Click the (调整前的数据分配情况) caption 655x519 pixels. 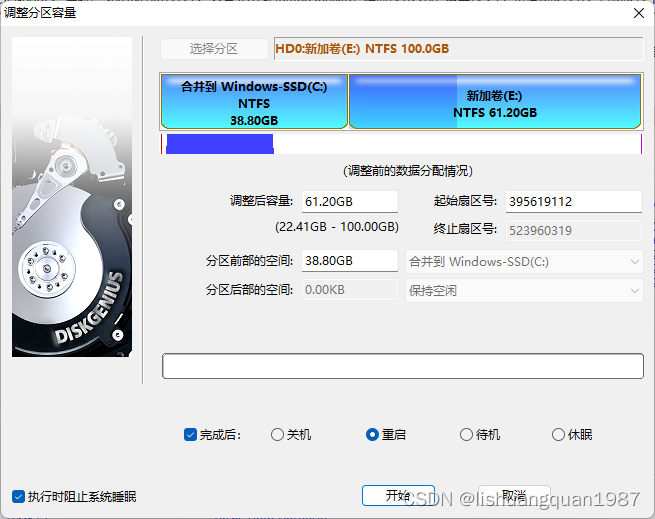click(408, 170)
